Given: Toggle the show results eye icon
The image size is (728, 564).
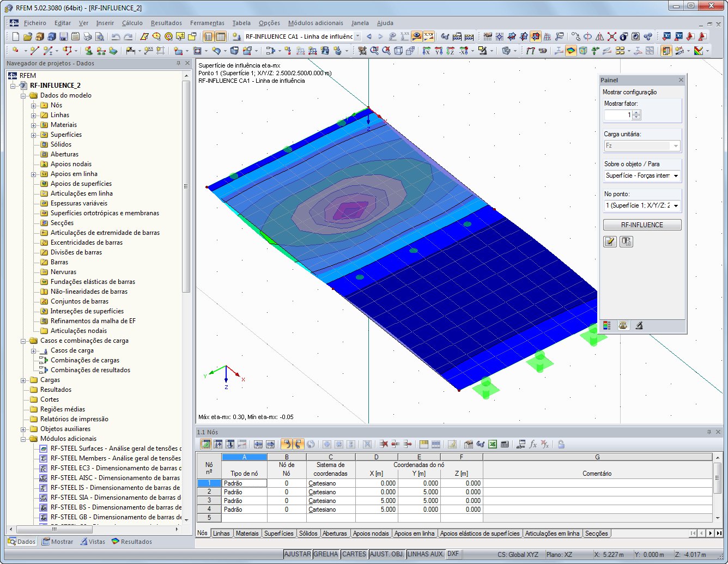Looking at the screenshot, I should (x=417, y=37).
